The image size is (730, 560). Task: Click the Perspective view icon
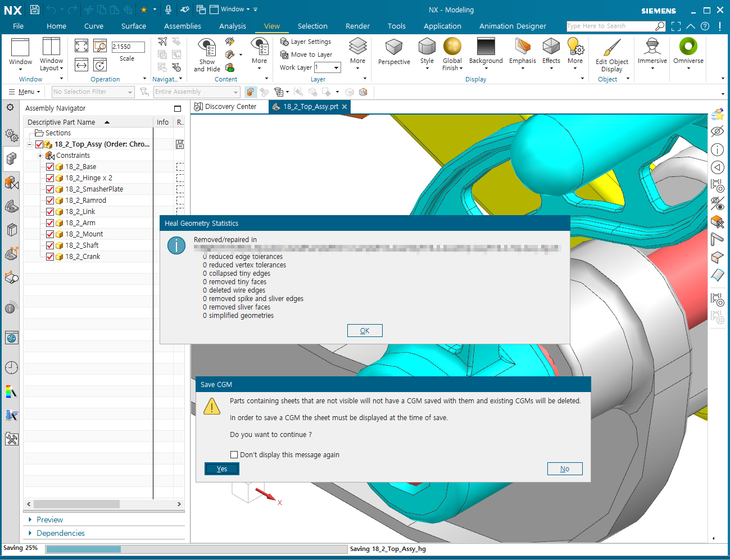pos(394,47)
